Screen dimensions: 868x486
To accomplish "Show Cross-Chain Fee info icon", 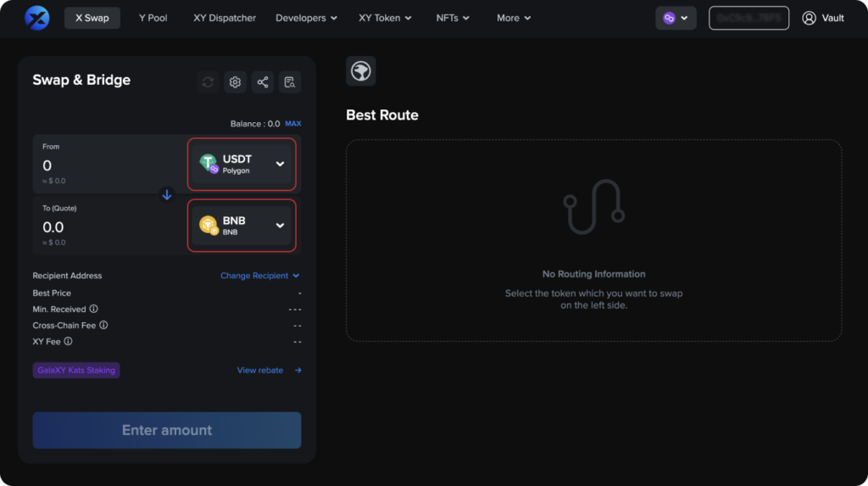I will tap(103, 325).
